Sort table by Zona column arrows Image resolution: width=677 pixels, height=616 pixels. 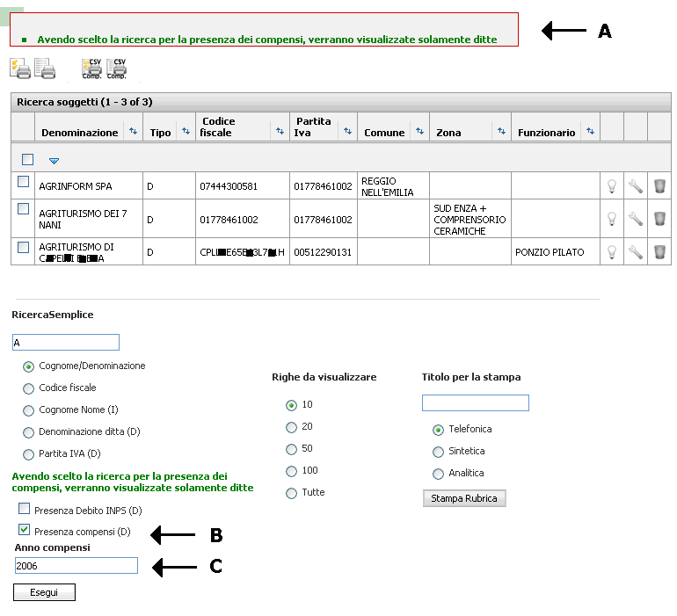click(501, 131)
